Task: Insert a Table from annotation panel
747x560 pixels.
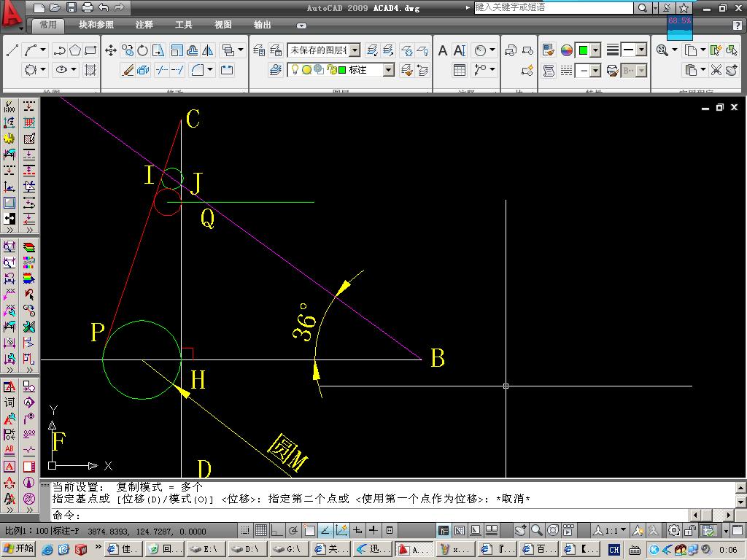Action: 460,71
